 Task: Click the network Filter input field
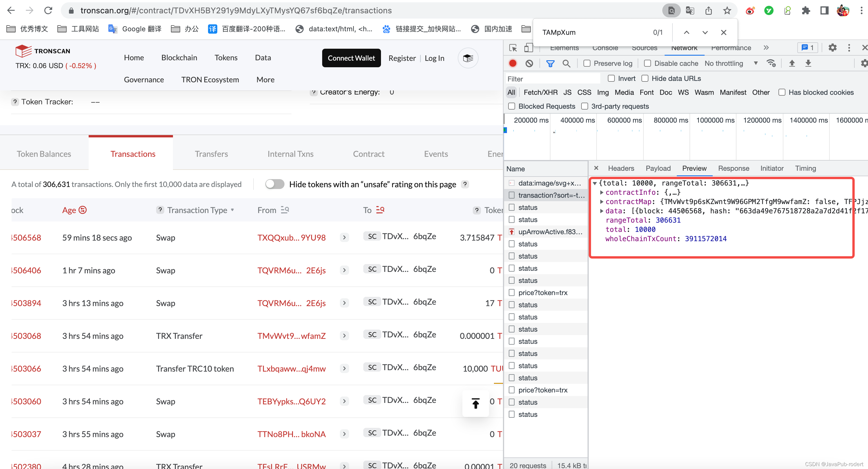click(x=552, y=79)
